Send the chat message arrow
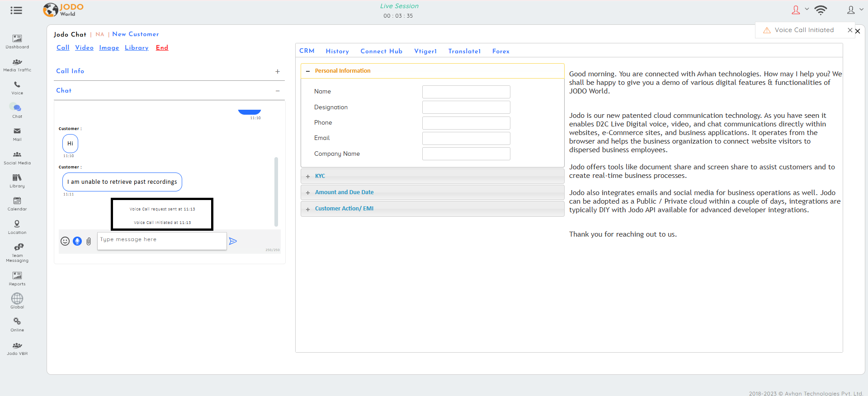868x396 pixels. pos(233,241)
